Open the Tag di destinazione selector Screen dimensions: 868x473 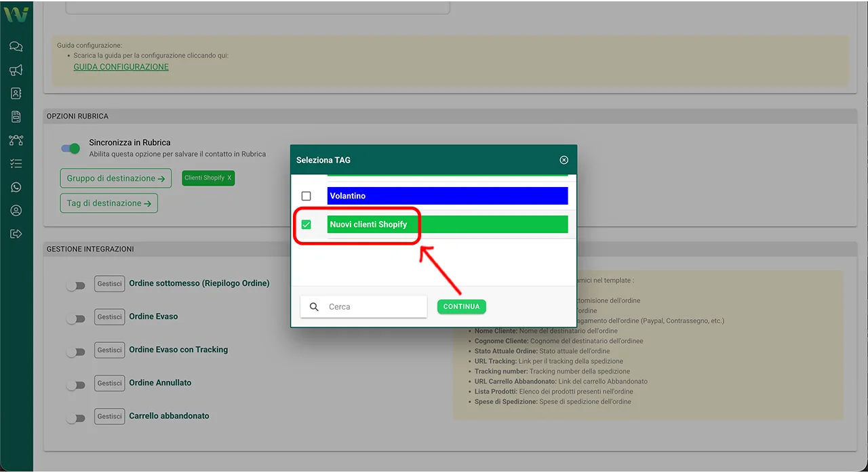(108, 203)
